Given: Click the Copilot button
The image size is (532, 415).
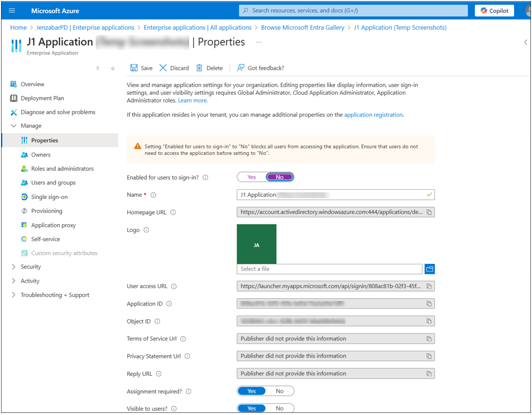Looking at the screenshot, I should (494, 11).
